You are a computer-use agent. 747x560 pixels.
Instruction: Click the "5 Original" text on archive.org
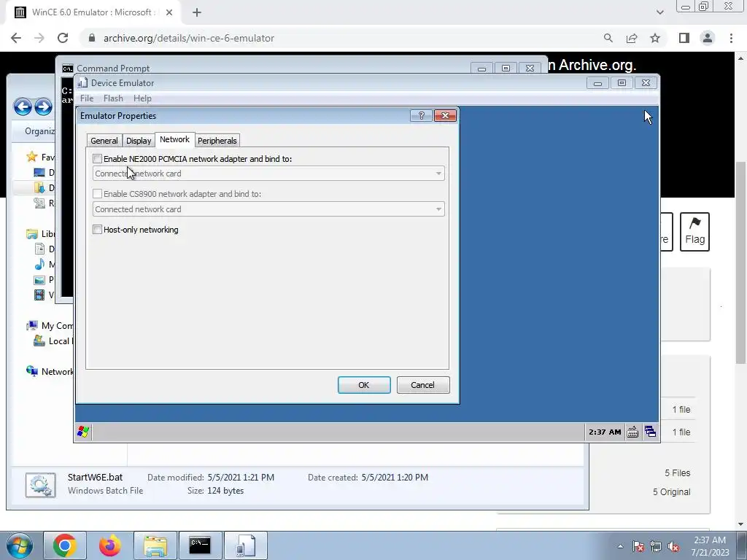[x=671, y=492]
